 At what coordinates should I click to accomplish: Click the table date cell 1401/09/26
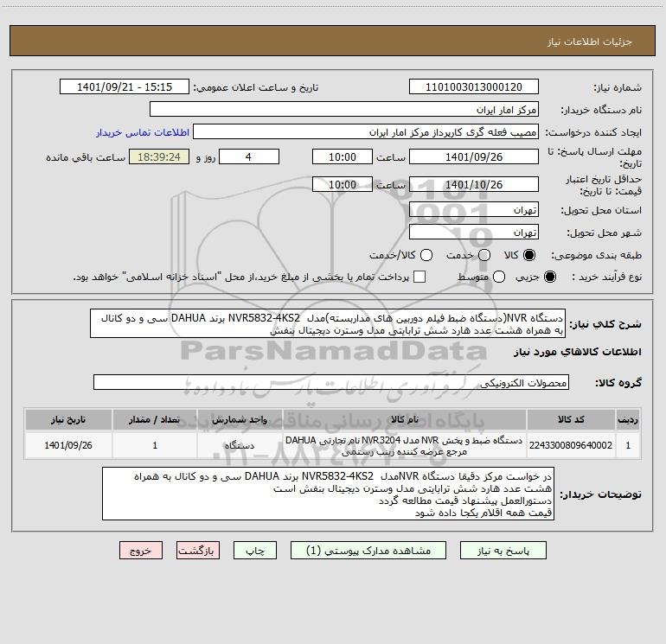click(x=68, y=445)
